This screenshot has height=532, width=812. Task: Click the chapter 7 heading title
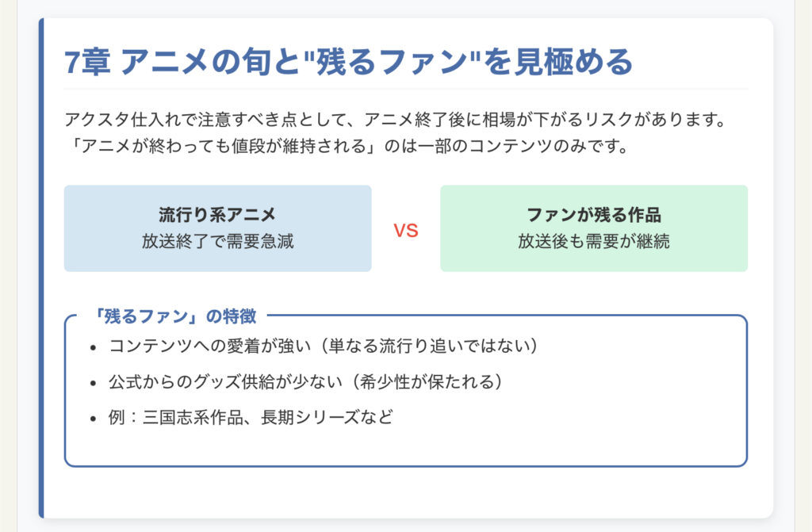[x=349, y=62]
